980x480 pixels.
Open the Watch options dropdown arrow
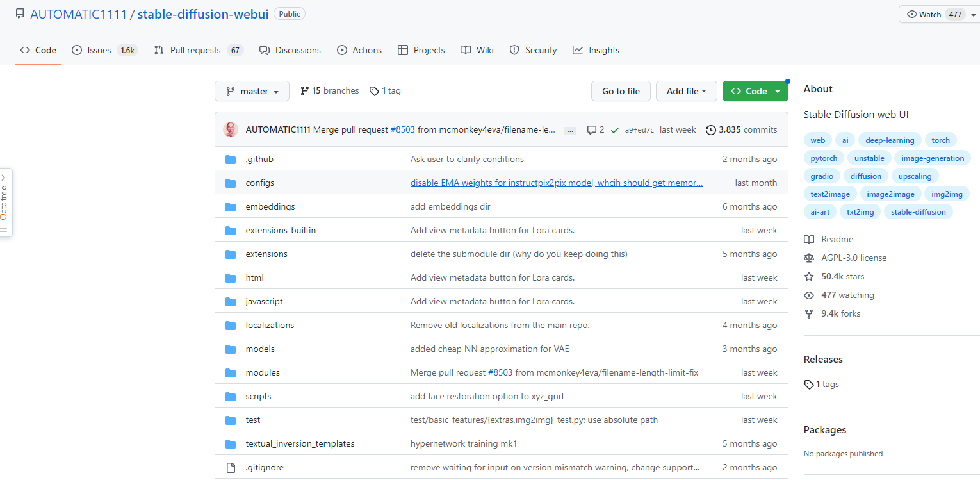coord(973,15)
